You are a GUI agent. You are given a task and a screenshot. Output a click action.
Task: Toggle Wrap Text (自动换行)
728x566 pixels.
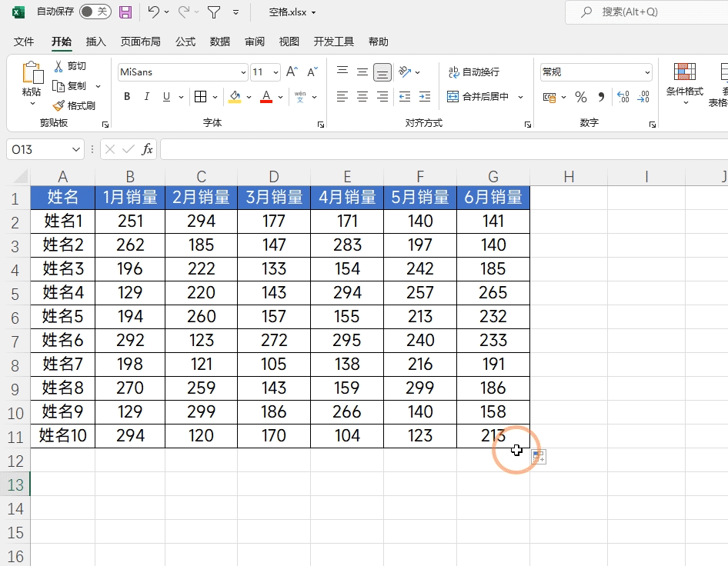[x=474, y=72]
